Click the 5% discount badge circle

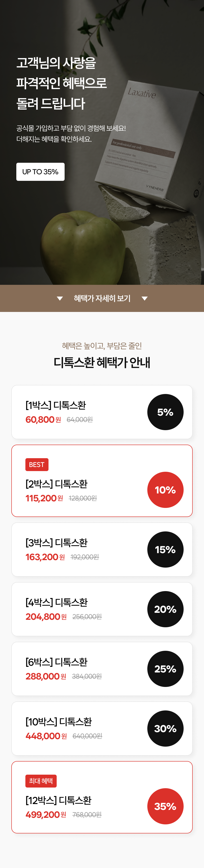pos(165,412)
